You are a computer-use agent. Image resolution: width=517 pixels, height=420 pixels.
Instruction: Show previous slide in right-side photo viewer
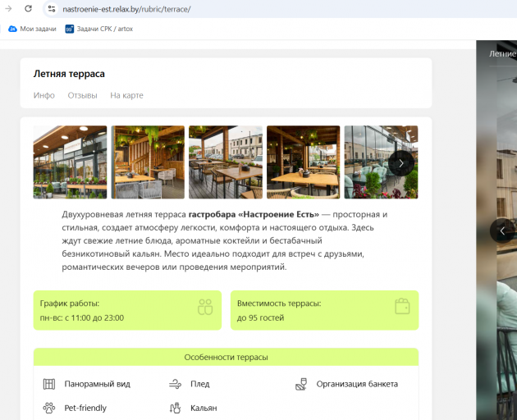[502, 231]
